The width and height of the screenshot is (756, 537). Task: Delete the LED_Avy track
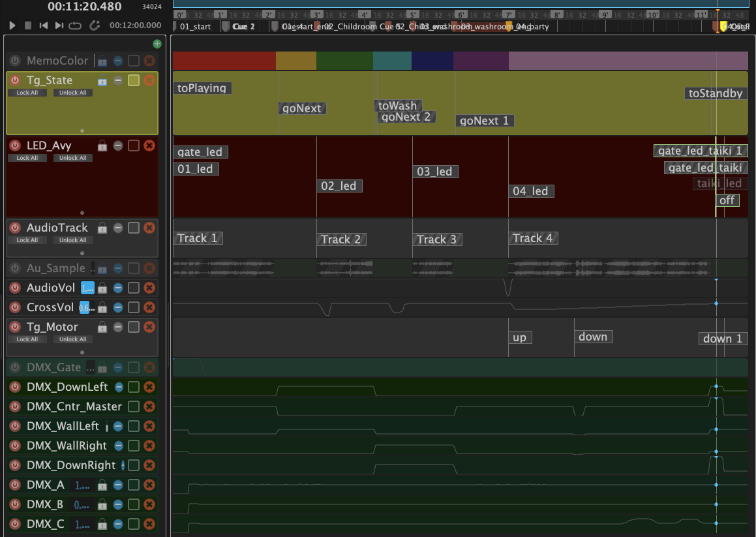[149, 146]
